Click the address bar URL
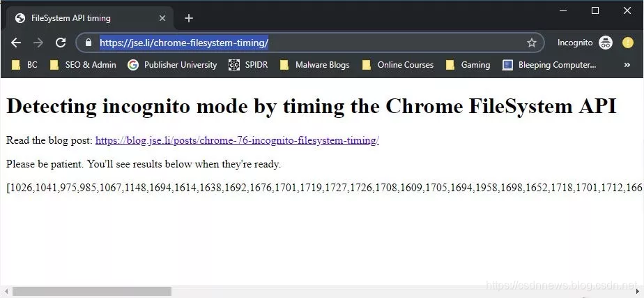The height and width of the screenshot is (298, 644). coord(184,43)
